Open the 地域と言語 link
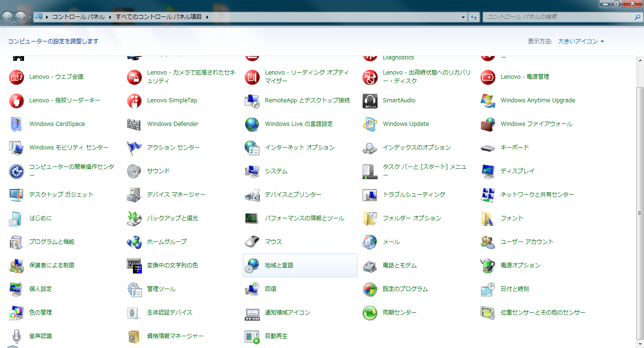Screen dimensions: 644x348 click(x=279, y=265)
